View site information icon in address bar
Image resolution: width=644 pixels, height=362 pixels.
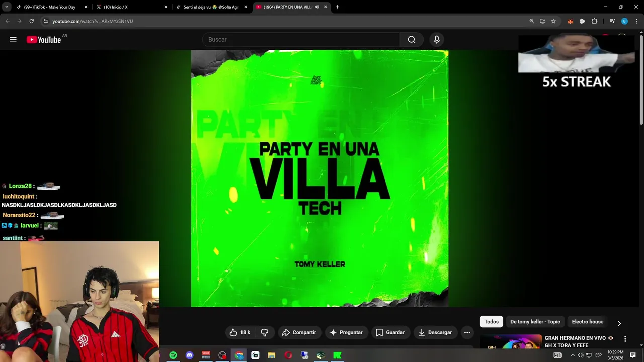(x=46, y=21)
